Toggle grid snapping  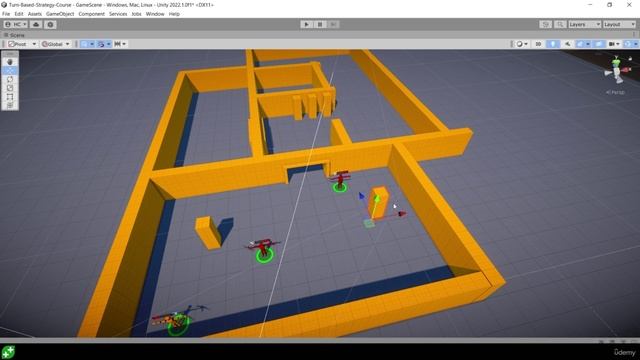(x=101, y=44)
